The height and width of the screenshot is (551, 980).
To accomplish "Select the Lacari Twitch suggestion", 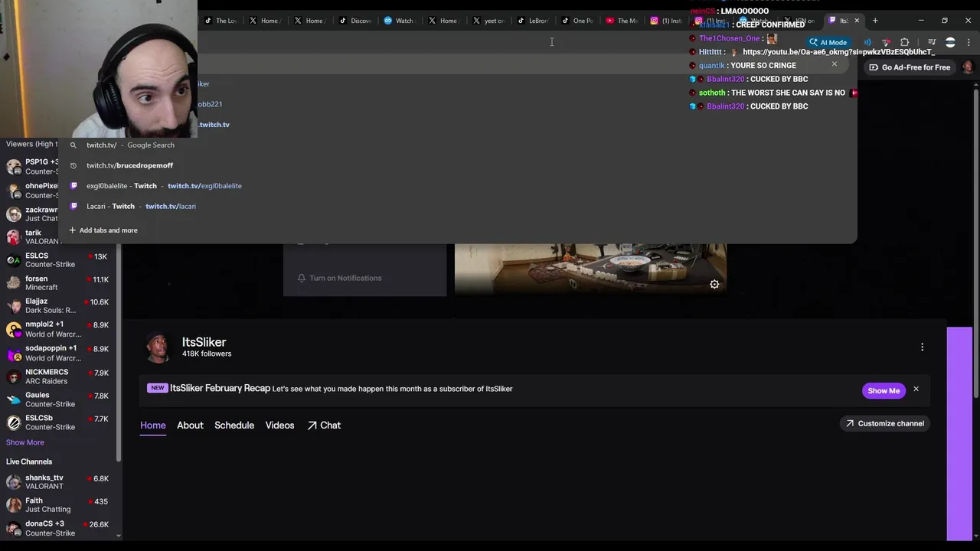I will click(458, 207).
